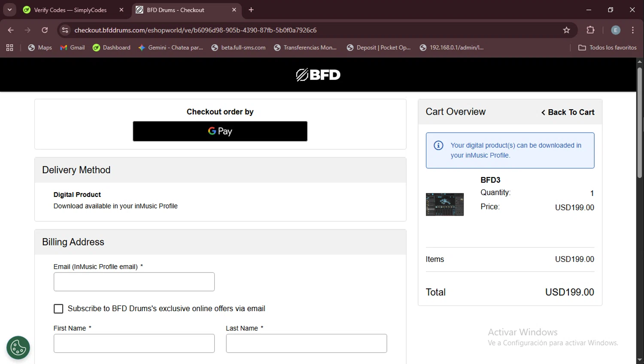
Task: Go forward in browser history
Action: click(x=27, y=30)
